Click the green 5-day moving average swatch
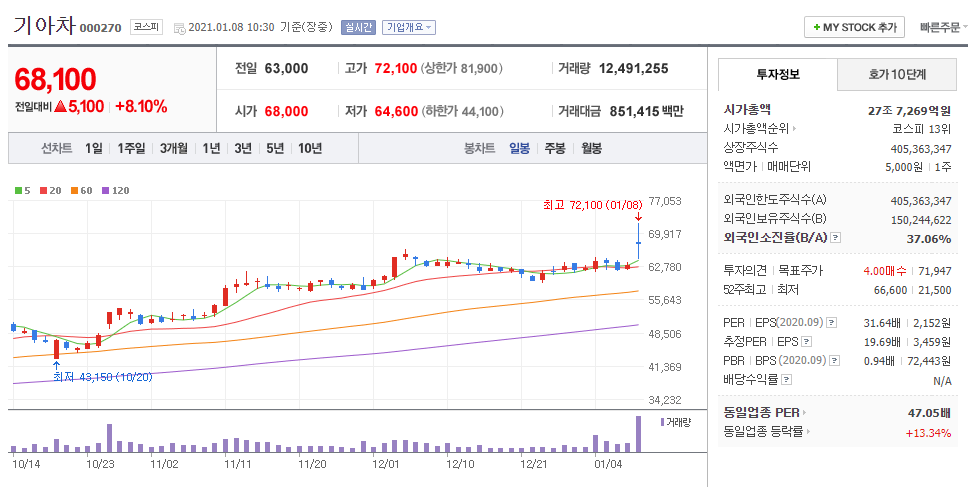 [x=18, y=191]
